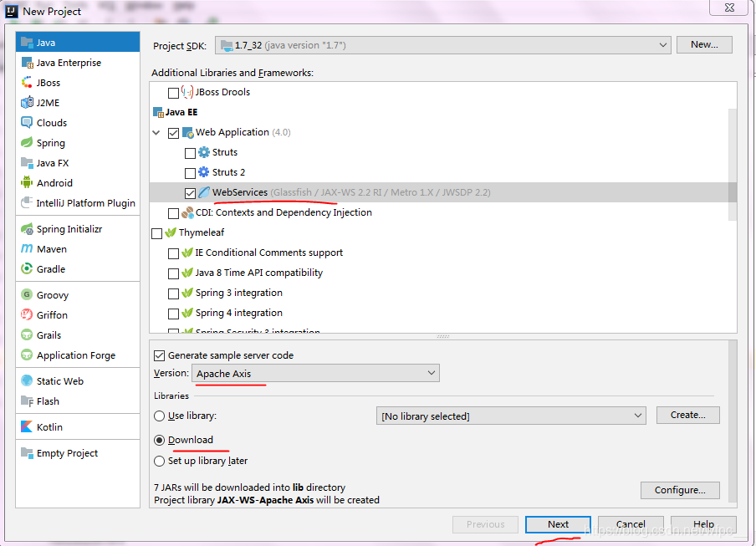Check the Spring 3 integration checkbox
The width and height of the screenshot is (756, 546).
coord(173,293)
